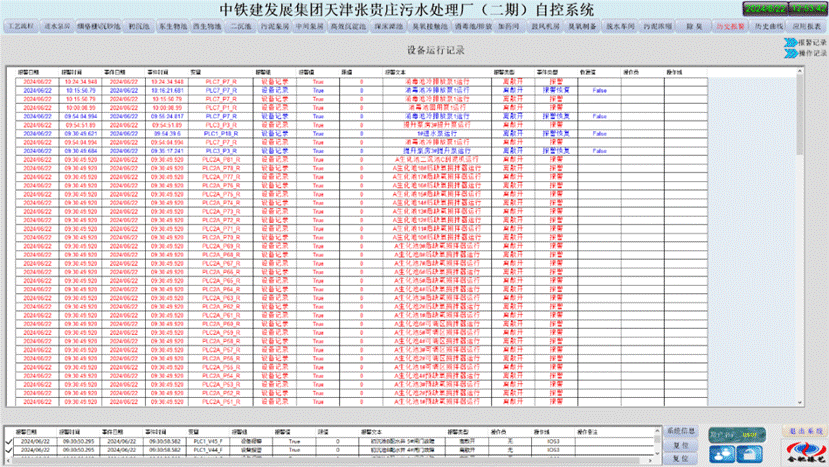The width and height of the screenshot is (829, 467).
Task: Open the 操作记录 arrow icon
Action: pos(790,53)
